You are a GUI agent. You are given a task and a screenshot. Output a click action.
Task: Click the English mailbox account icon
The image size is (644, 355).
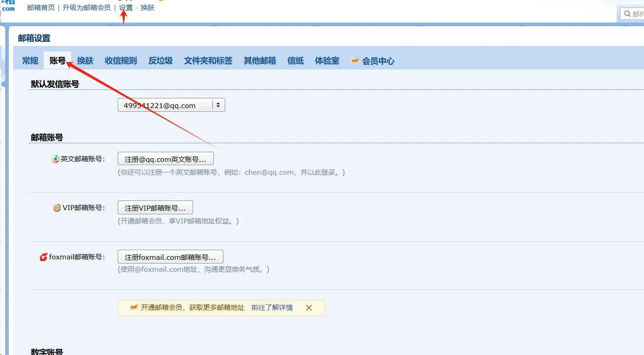tap(55, 159)
